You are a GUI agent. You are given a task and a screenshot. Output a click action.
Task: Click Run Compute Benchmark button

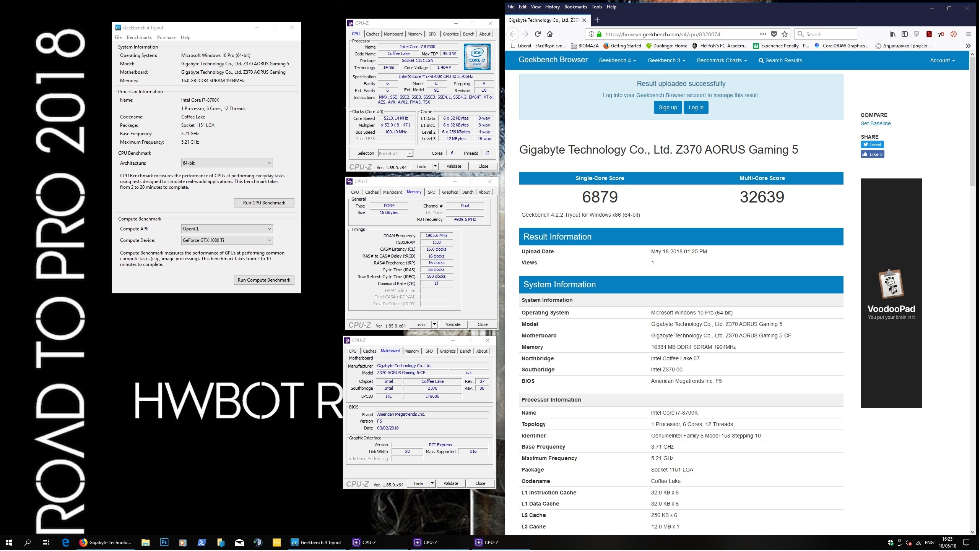265,280
